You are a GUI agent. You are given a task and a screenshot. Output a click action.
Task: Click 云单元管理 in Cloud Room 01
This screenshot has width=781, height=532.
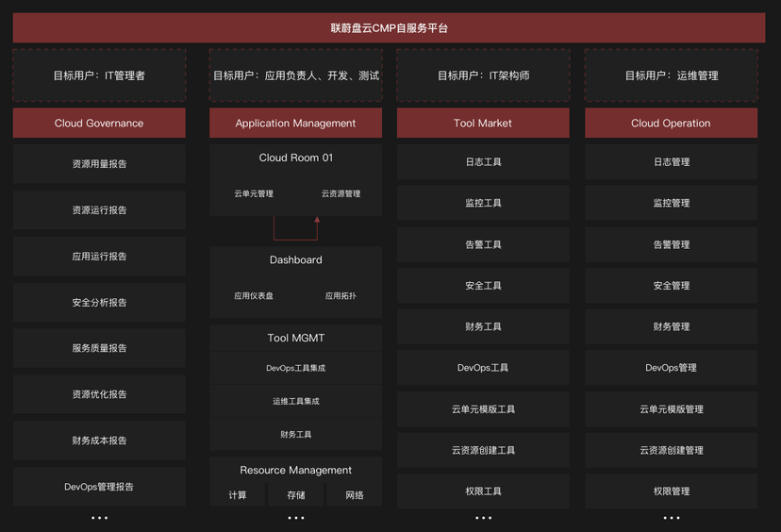pos(254,194)
